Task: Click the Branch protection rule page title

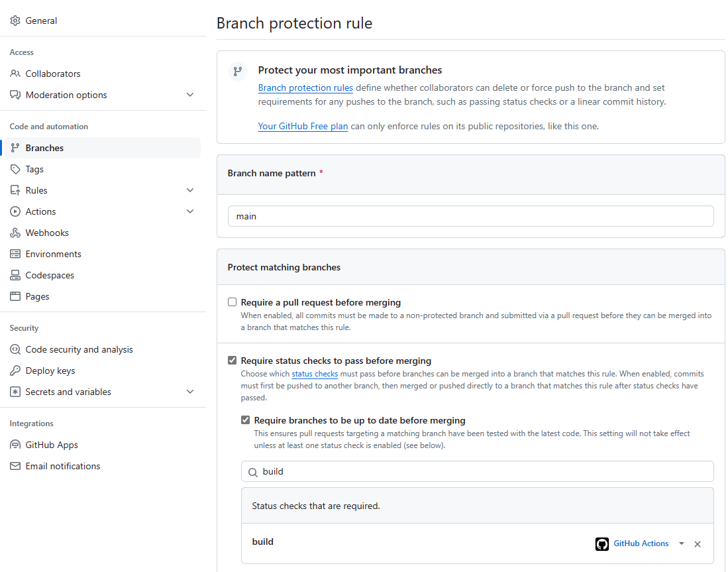Action: 294,23
